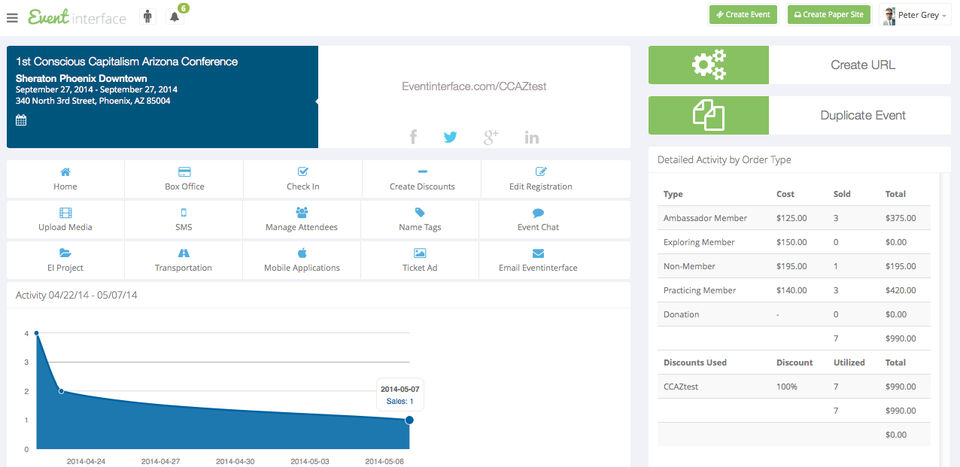Viewport: 960px width, 467px height.
Task: Open the calendar icon under event address
Action: [21, 120]
